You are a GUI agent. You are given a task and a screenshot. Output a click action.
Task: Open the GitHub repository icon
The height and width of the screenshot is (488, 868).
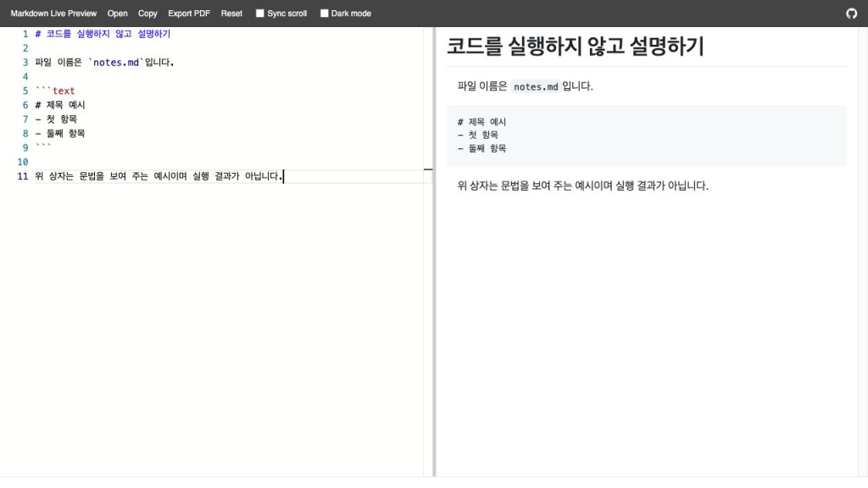(851, 14)
